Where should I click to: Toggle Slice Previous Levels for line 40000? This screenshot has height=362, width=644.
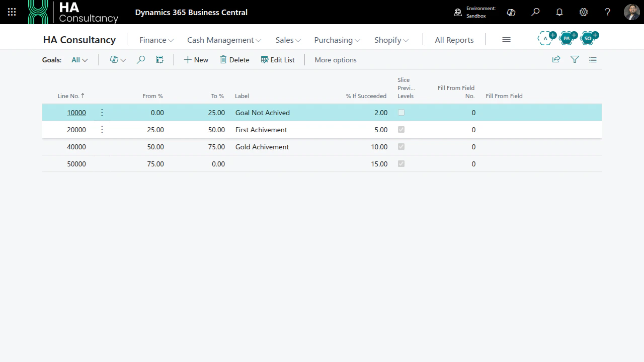401,147
